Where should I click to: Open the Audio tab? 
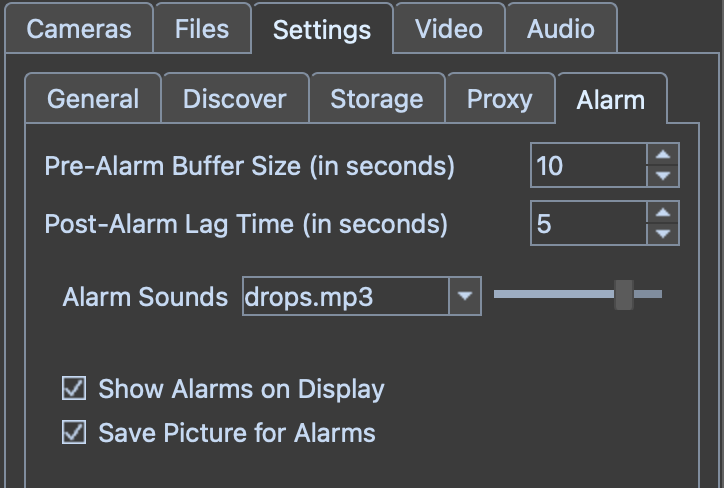[x=561, y=29]
